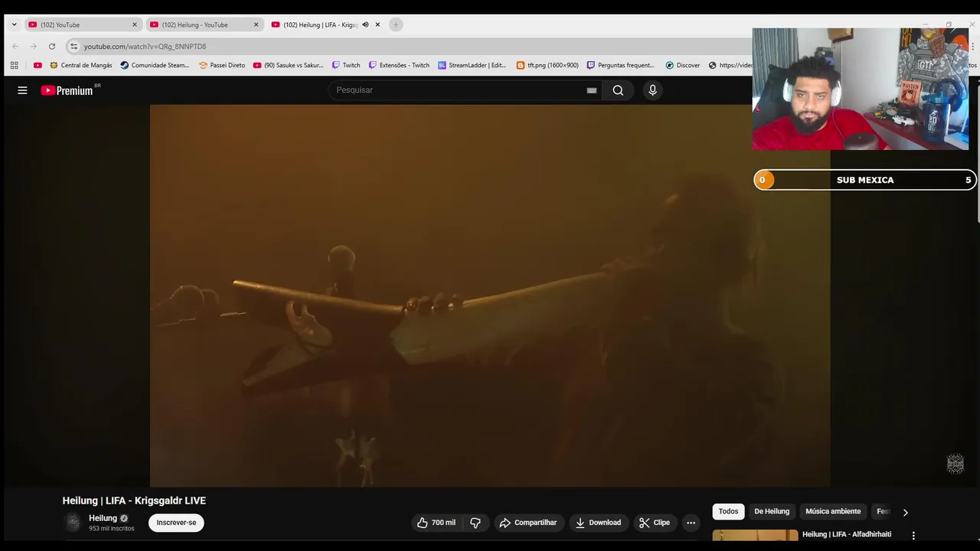This screenshot has height=551, width=980.
Task: Expand the tab search dropdown arrow
Action: coord(14,24)
